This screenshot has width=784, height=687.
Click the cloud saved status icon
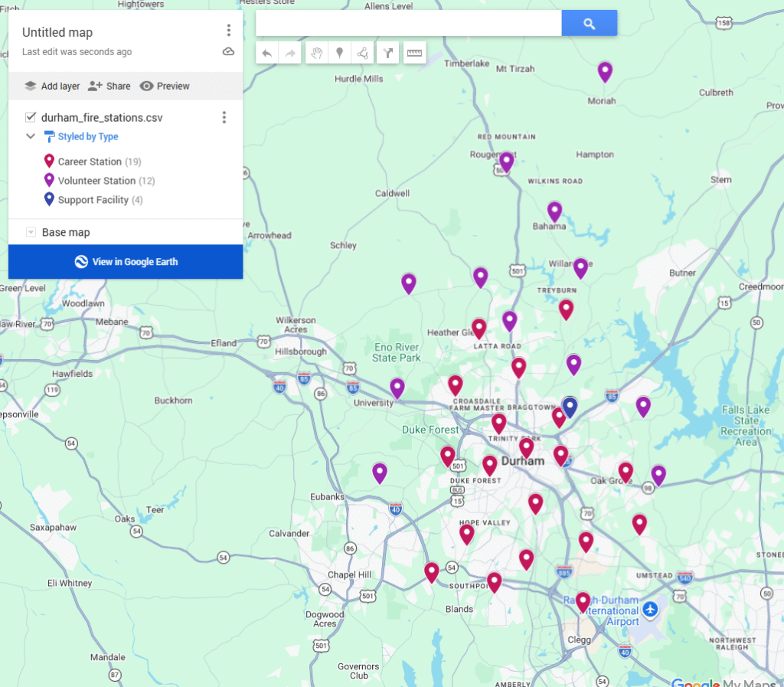click(228, 51)
